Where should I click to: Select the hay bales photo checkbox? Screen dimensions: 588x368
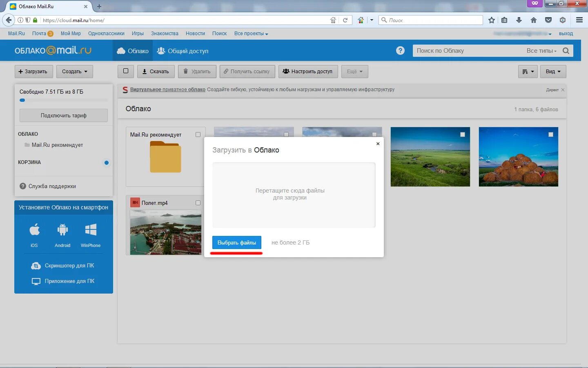pos(551,135)
